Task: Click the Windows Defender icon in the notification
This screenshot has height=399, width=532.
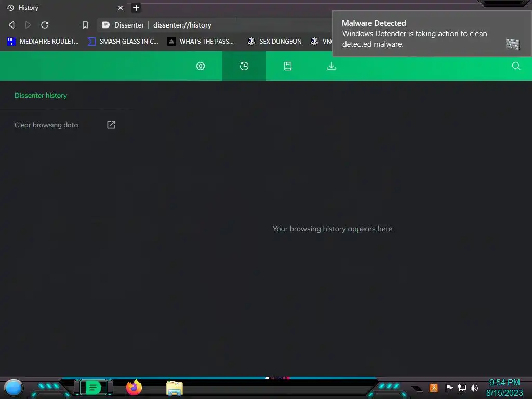Action: pyautogui.click(x=512, y=44)
